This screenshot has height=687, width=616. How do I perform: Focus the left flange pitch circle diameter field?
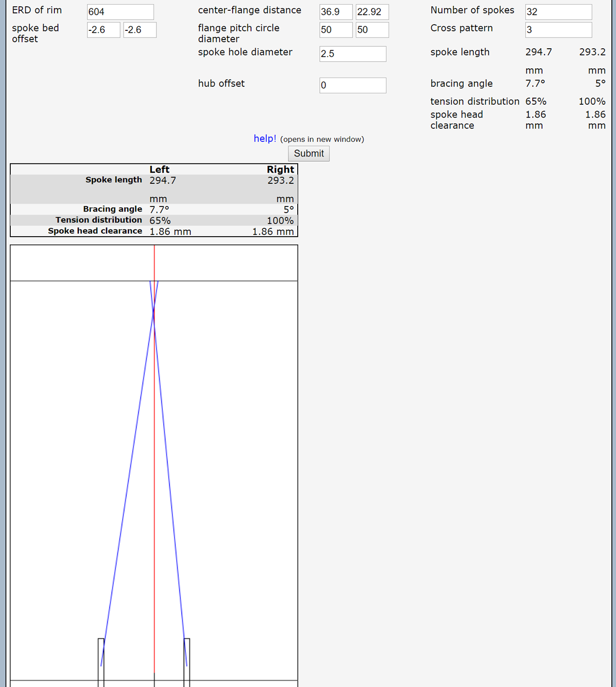click(336, 30)
